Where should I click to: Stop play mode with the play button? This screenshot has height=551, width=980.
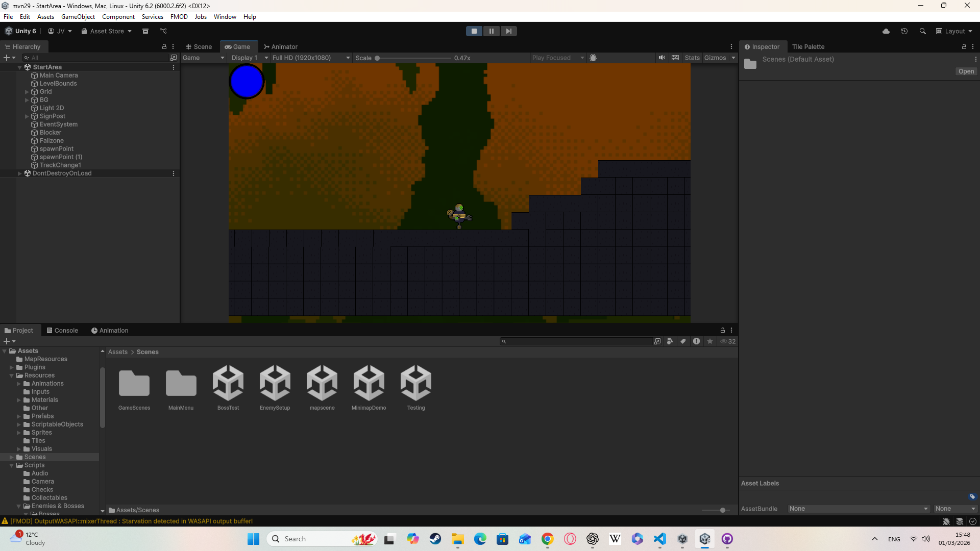click(474, 31)
